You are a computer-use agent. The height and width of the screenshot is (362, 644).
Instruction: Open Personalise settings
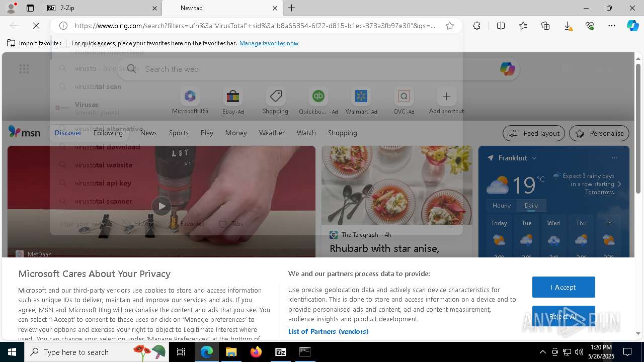[x=599, y=133]
